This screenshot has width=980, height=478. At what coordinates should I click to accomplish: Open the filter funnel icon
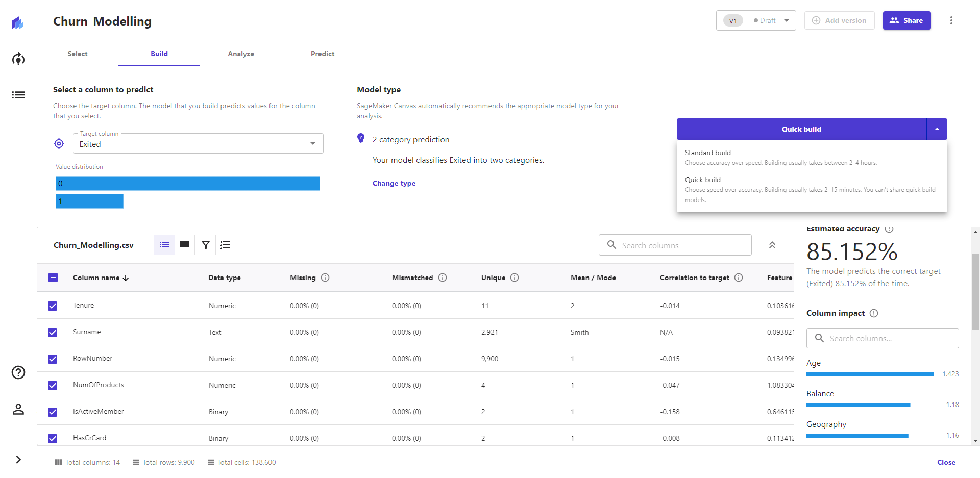(x=205, y=245)
